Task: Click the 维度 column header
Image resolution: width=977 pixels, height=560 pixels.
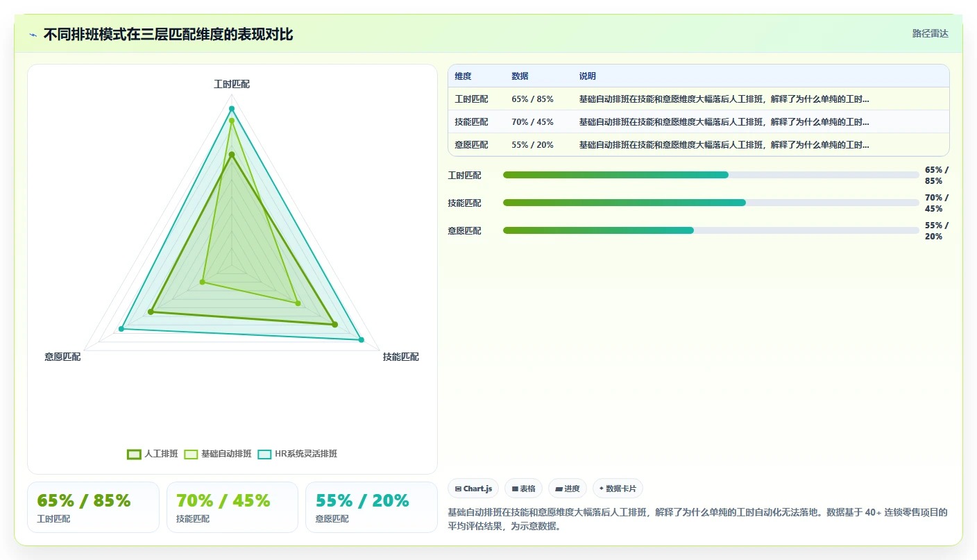Action: [464, 76]
